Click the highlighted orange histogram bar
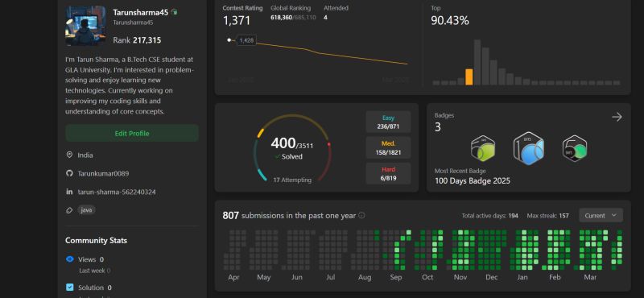 click(469, 77)
